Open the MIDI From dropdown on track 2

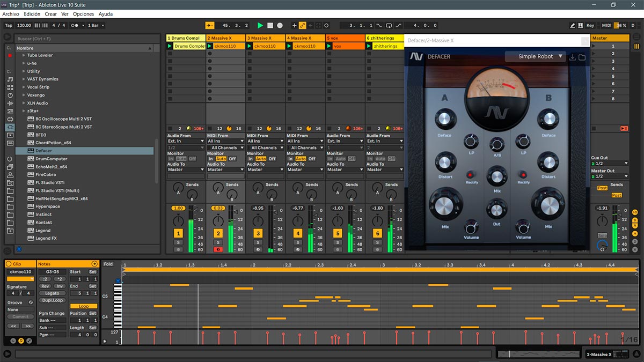coord(225,141)
